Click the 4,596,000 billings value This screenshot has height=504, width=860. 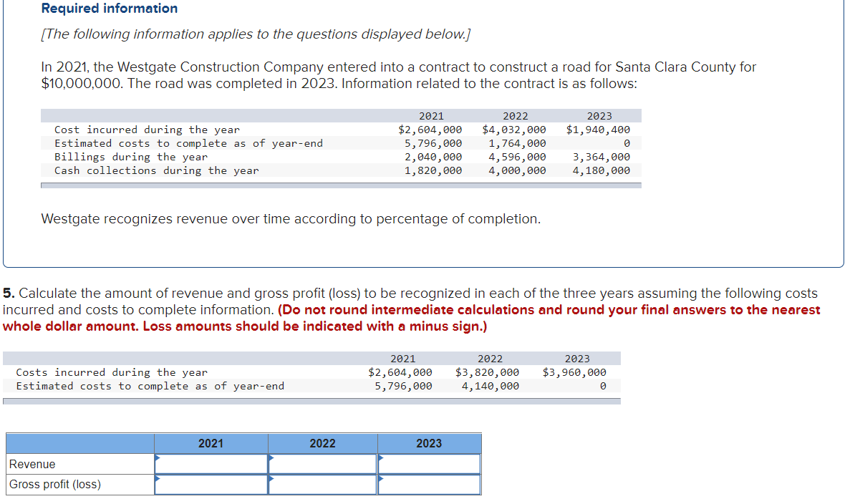pos(517,157)
